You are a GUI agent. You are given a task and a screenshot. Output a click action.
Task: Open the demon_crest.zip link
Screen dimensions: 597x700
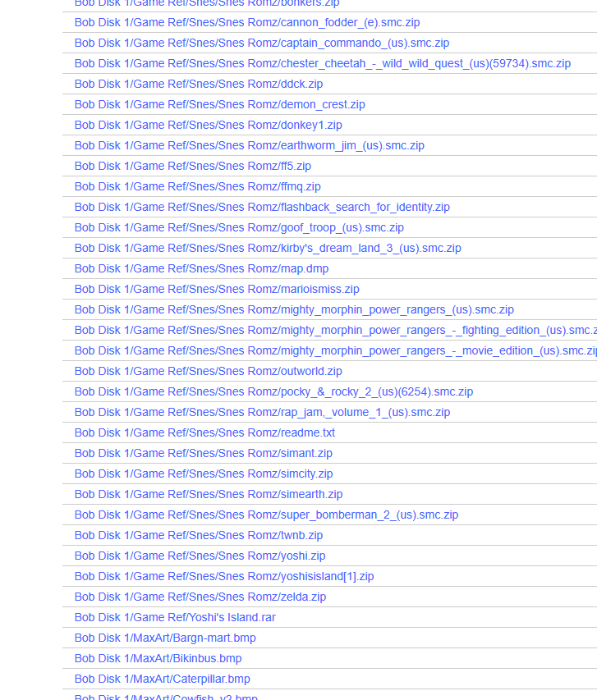tap(220, 104)
